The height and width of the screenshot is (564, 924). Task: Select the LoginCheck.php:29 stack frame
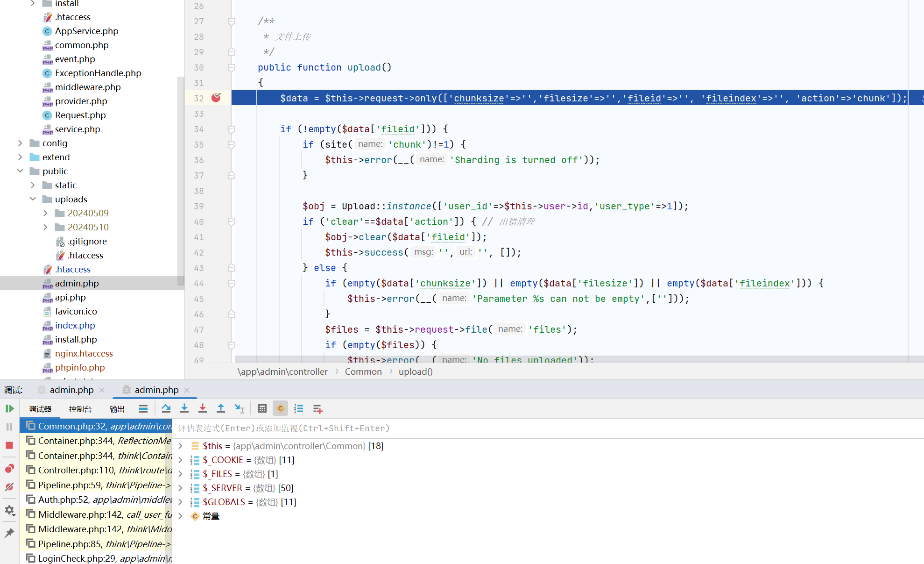click(x=96, y=558)
